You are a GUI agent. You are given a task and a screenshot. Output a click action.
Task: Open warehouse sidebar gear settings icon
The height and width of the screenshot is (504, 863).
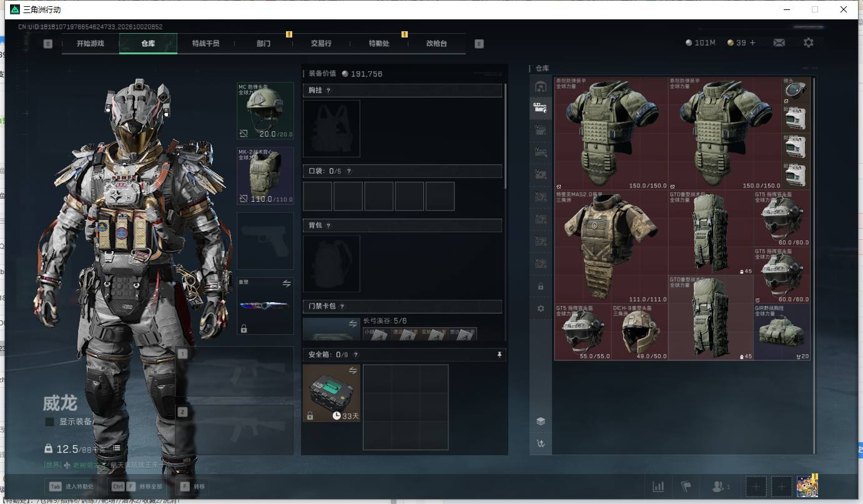pyautogui.click(x=541, y=309)
